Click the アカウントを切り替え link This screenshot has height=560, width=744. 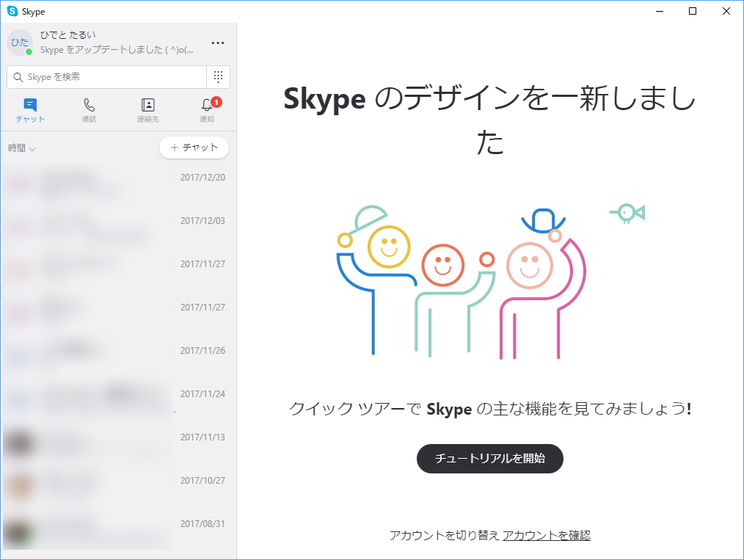[x=445, y=536]
